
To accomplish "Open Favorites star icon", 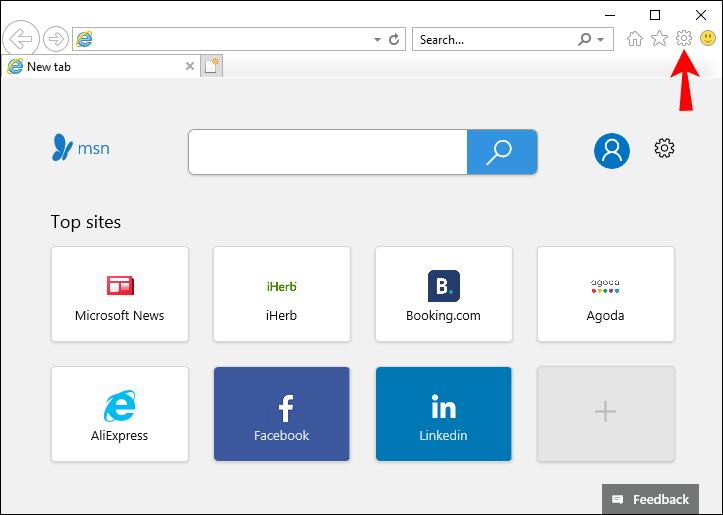I will click(659, 39).
